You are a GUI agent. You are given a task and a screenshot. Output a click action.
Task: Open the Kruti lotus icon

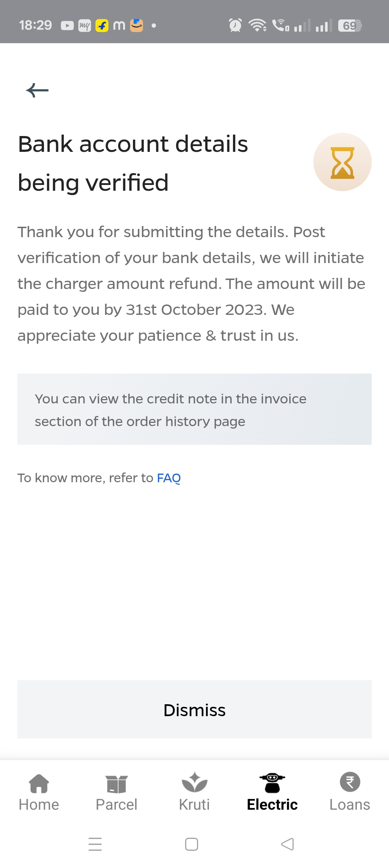click(194, 783)
